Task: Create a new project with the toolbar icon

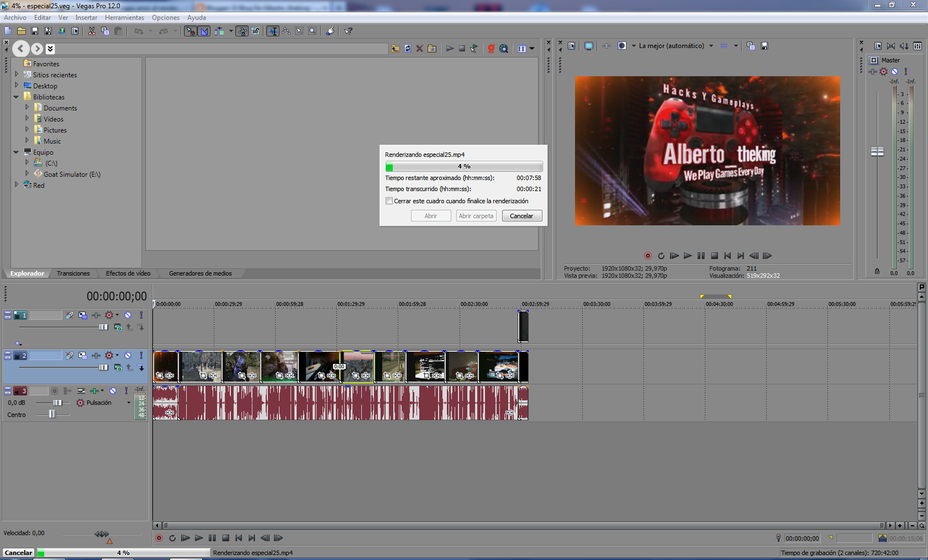Action: pyautogui.click(x=8, y=31)
